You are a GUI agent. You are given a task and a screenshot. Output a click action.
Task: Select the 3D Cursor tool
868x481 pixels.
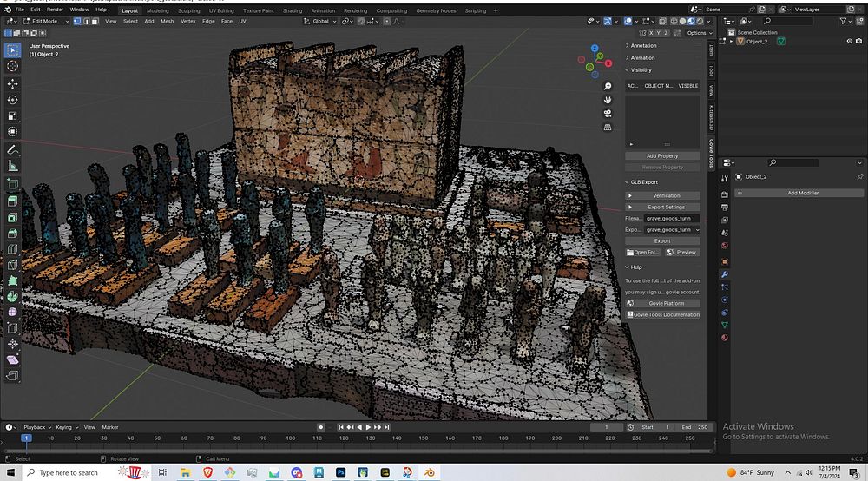[12, 66]
